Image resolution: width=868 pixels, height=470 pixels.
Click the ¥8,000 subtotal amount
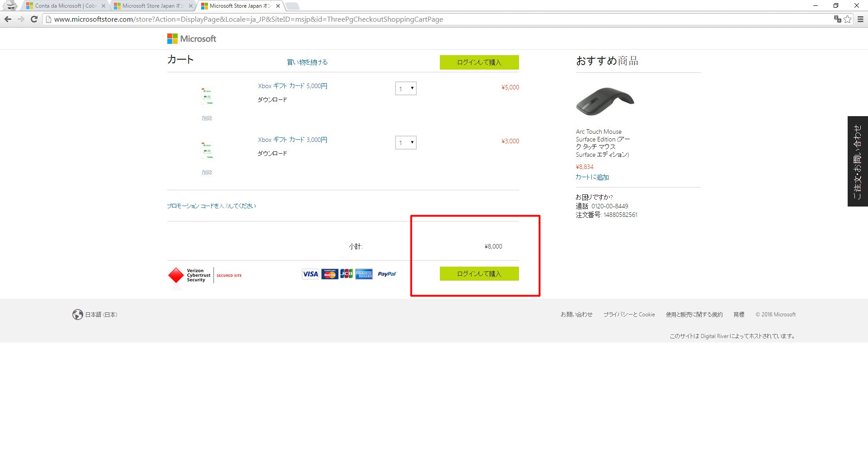click(493, 246)
